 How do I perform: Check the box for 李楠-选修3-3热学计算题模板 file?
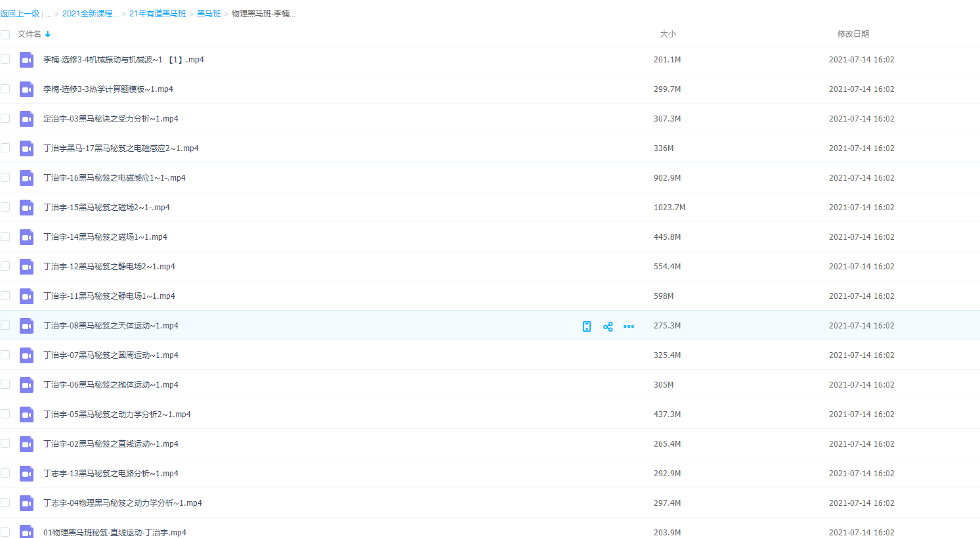[5, 89]
